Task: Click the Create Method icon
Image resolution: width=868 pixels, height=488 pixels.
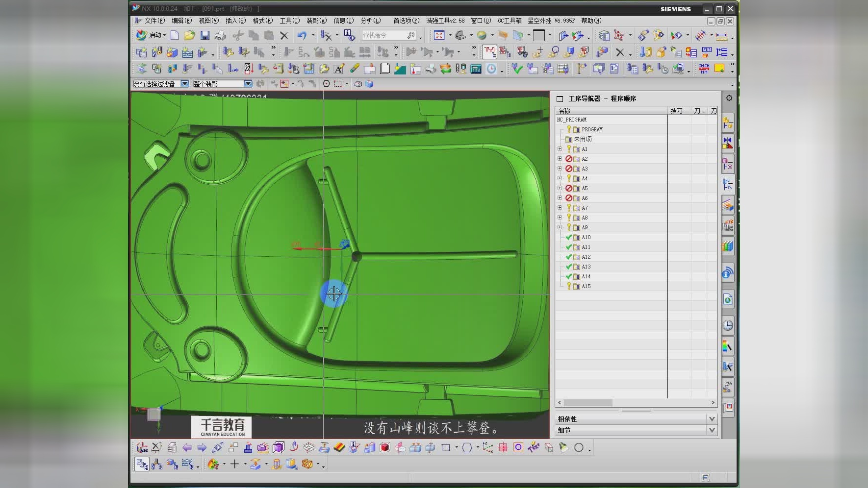Action: click(x=187, y=52)
